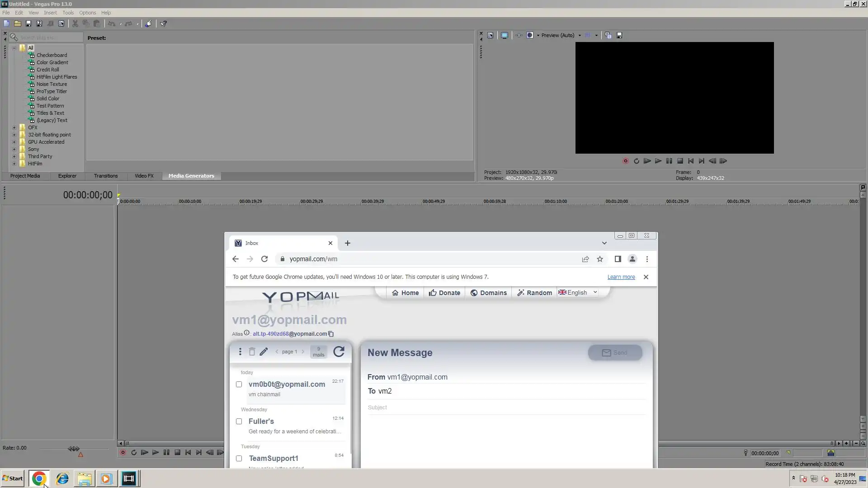The width and height of the screenshot is (868, 488).
Task: Click the YOPmail compose pencil icon
Action: (264, 352)
